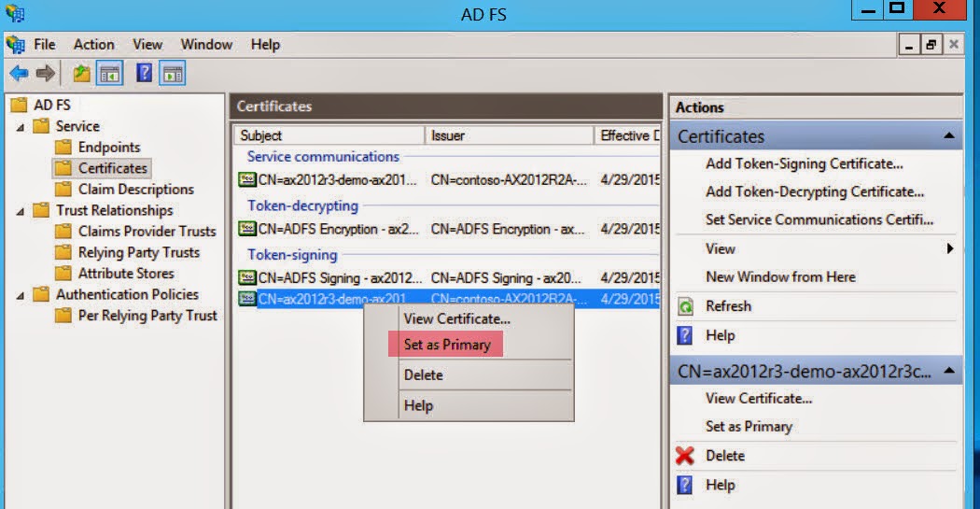Click the green Refresh icon in Actions
Image resolution: width=980 pixels, height=509 pixels.
[x=686, y=306]
